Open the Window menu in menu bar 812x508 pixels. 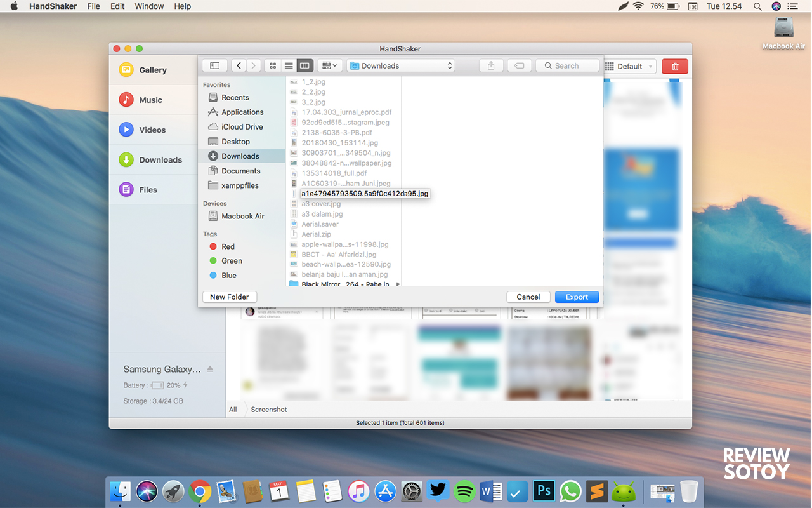(x=149, y=6)
